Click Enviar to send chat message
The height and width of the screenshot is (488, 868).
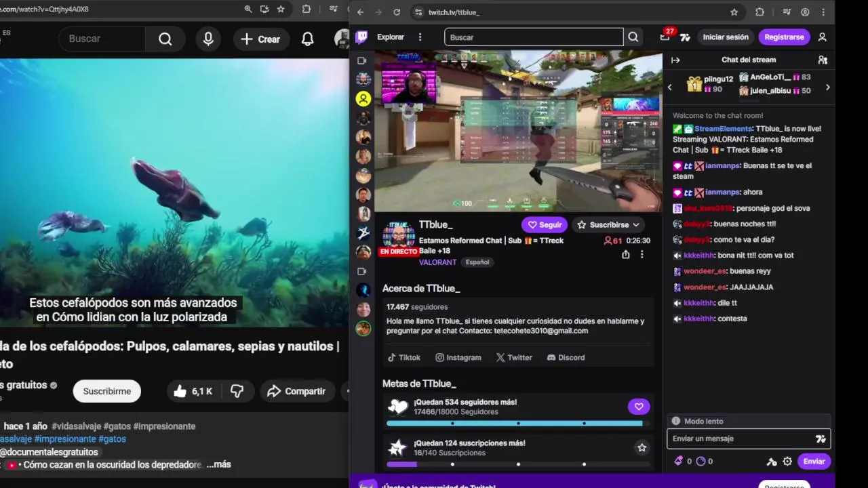point(814,462)
